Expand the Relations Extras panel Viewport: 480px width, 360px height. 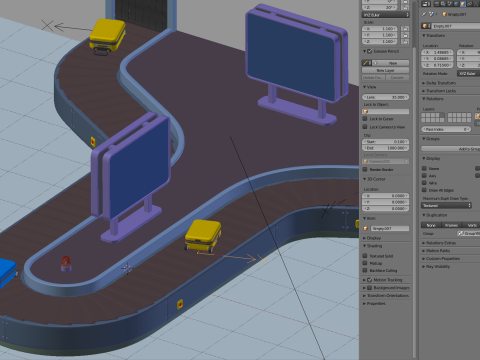pyautogui.click(x=424, y=243)
